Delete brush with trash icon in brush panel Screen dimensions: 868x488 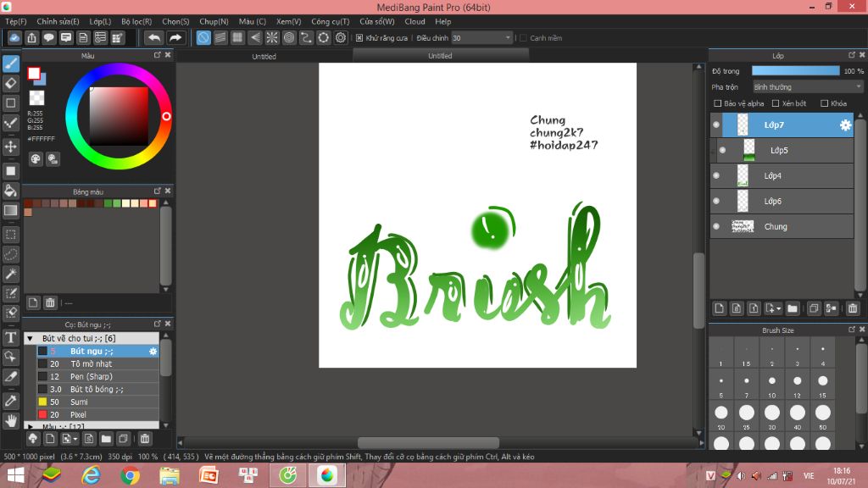tap(144, 439)
